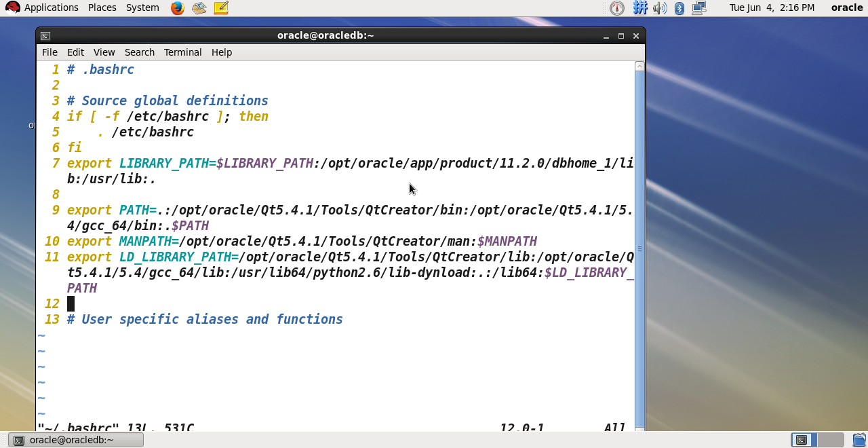Click the terminal window title bar icon

45,36
